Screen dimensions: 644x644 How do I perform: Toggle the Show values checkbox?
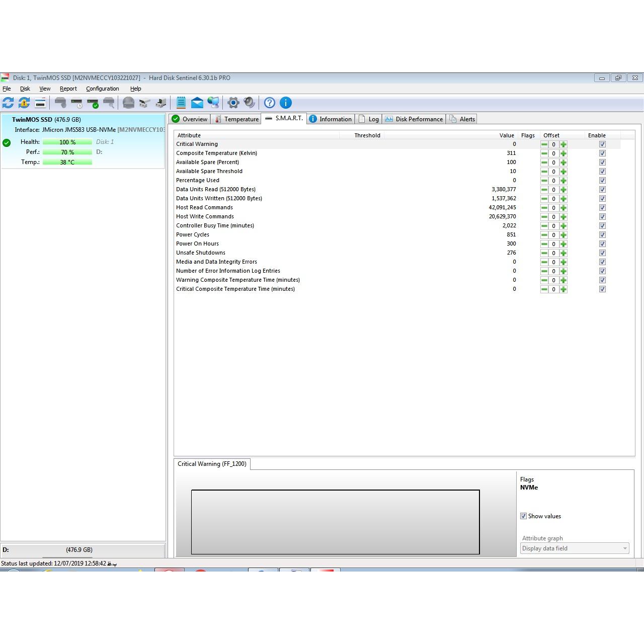(524, 516)
